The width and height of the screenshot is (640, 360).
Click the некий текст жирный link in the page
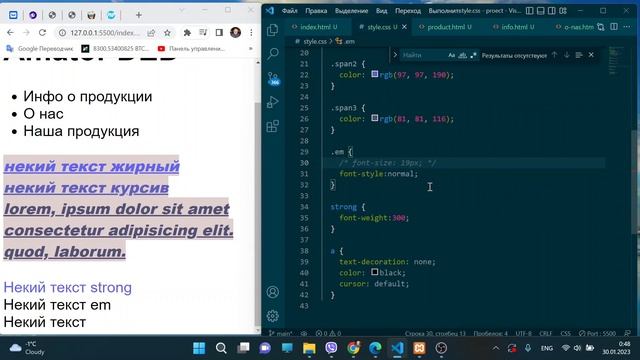tap(91, 167)
